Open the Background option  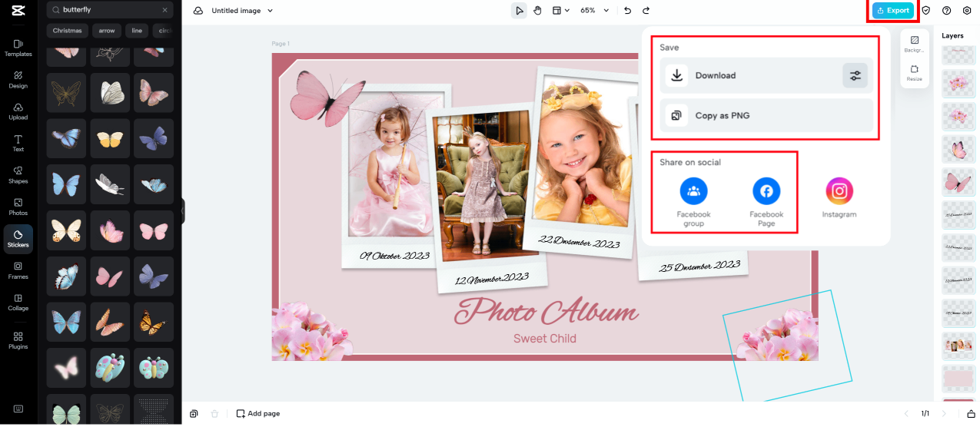click(x=915, y=44)
